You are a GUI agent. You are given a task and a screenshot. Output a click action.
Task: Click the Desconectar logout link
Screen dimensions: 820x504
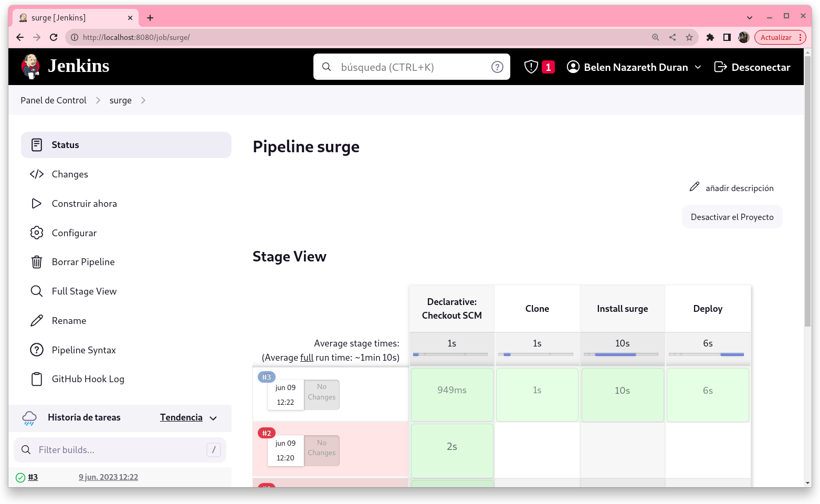click(752, 67)
